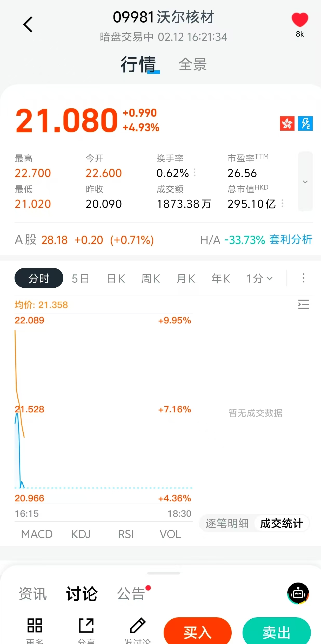The height and width of the screenshot is (644, 321).
Task: Switch to the 全景 tab
Action: (192, 64)
